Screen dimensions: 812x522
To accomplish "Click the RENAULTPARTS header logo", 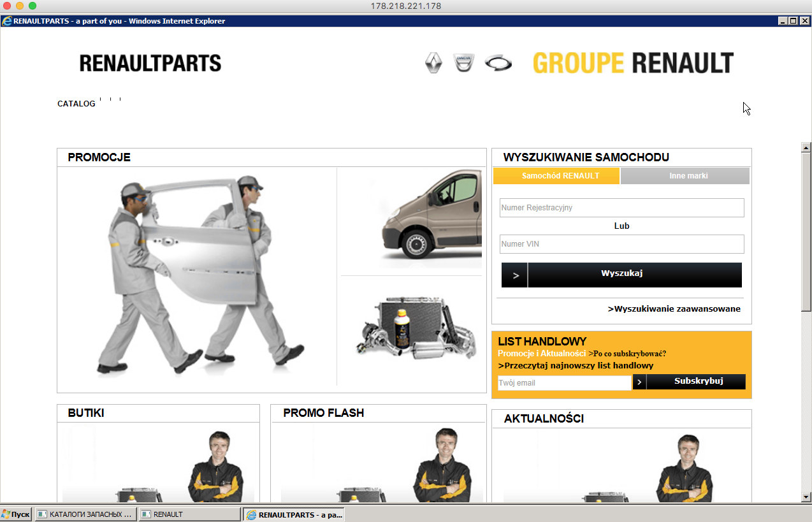I will click(x=150, y=63).
